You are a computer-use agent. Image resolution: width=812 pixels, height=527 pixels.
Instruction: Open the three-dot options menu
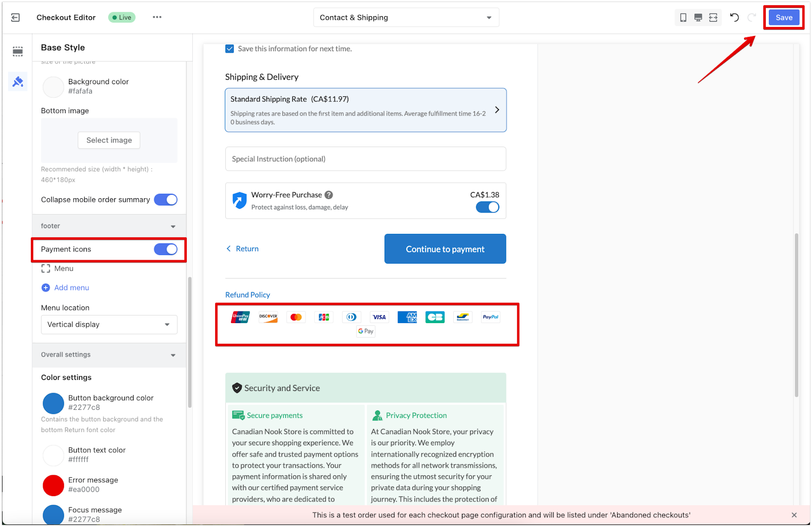(157, 17)
